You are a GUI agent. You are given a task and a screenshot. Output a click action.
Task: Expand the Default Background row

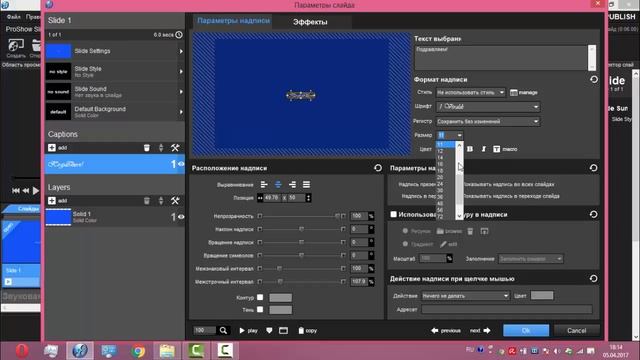115,112
